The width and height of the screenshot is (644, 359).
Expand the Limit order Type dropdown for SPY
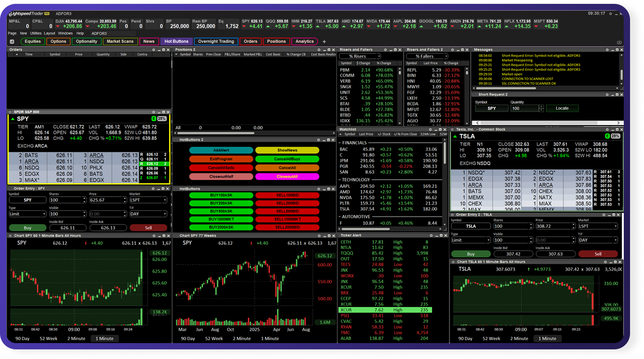point(27,214)
